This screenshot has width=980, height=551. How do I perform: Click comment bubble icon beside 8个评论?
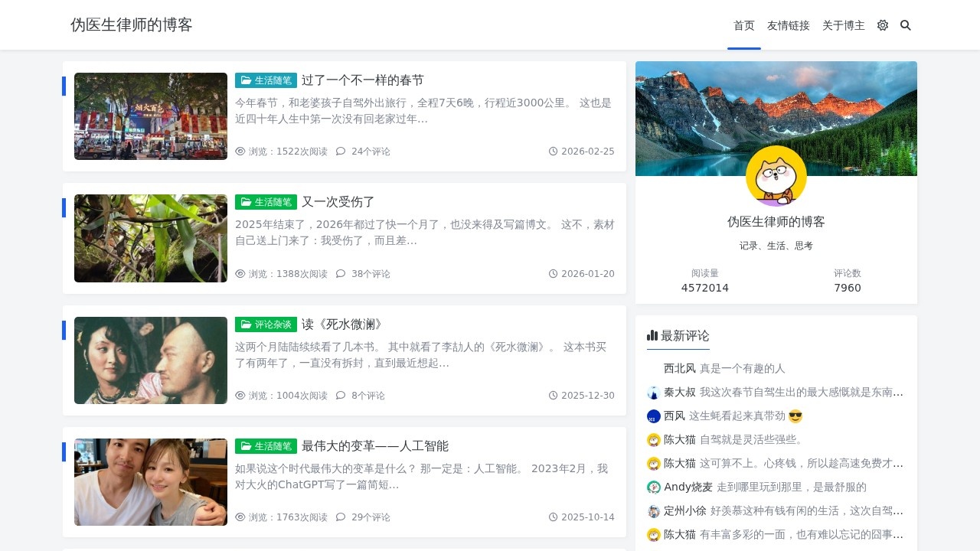pyautogui.click(x=341, y=396)
